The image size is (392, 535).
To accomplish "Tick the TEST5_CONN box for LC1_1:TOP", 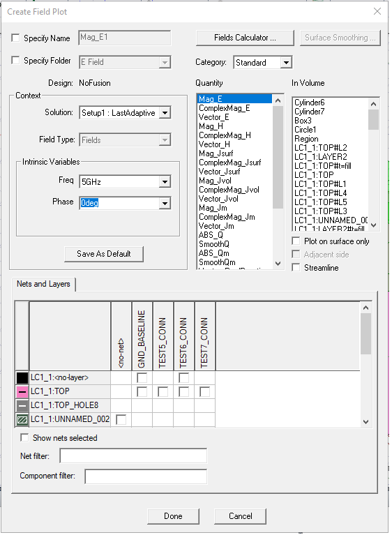I will click(x=163, y=392).
